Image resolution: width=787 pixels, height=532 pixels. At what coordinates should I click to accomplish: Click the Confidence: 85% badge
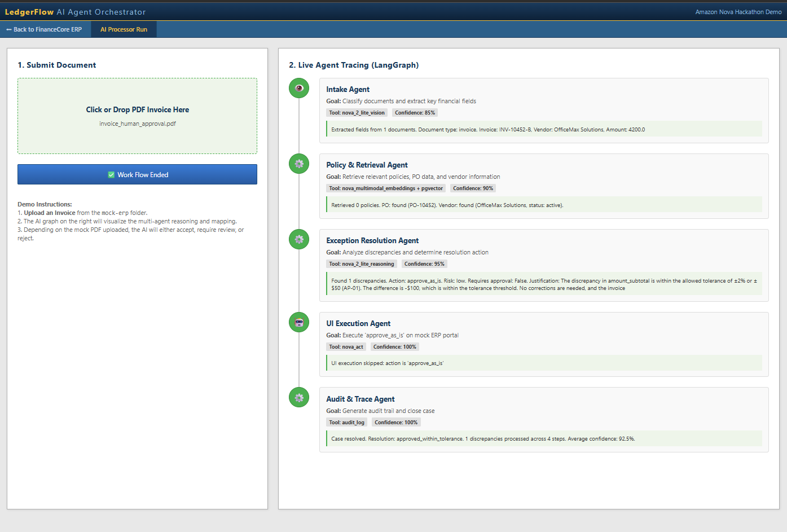coord(415,113)
